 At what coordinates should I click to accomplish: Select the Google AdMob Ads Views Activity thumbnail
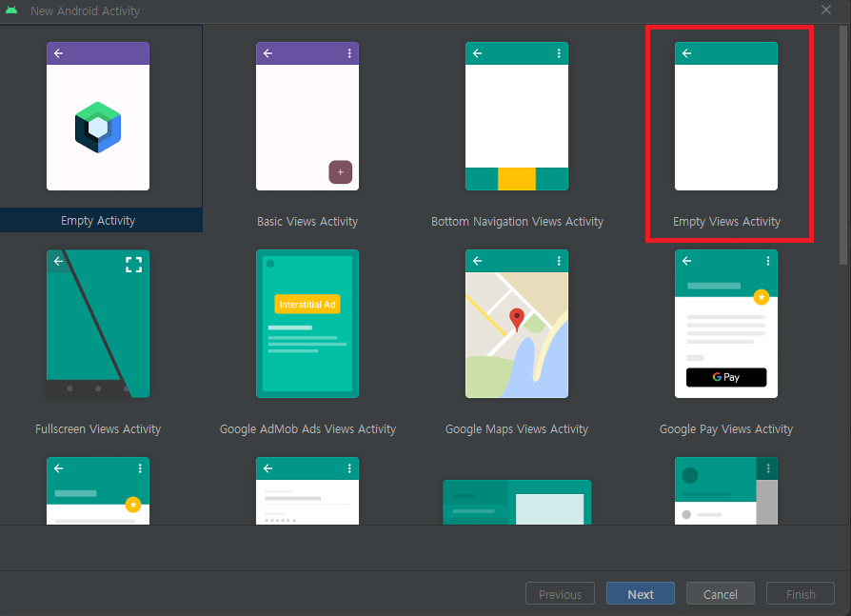click(307, 324)
